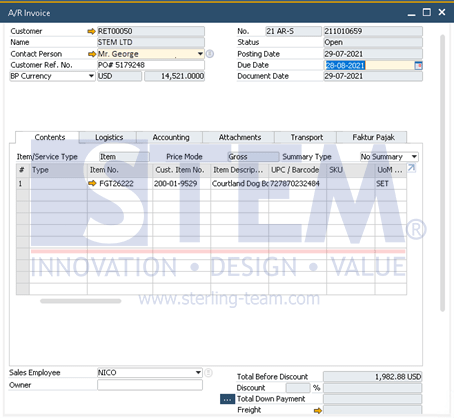Viewport: 454px width, 418px height.
Task: Click the item FGT26222 link arrow
Action: pos(92,183)
